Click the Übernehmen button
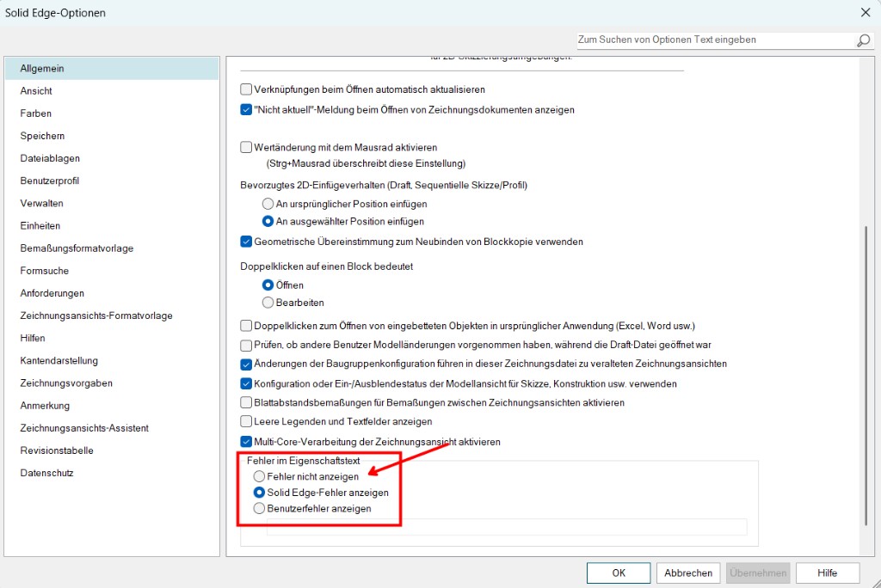The height and width of the screenshot is (588, 881). coord(758,573)
